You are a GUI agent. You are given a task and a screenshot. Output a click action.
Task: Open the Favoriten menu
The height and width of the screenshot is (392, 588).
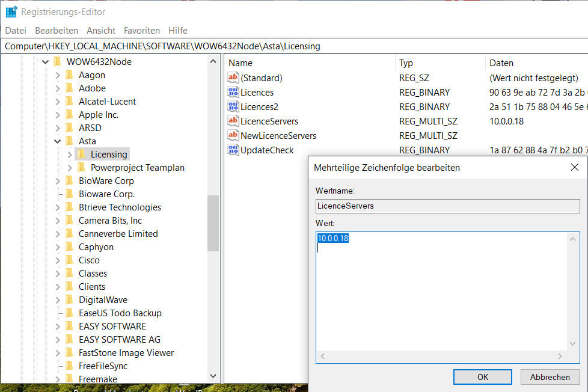click(142, 30)
